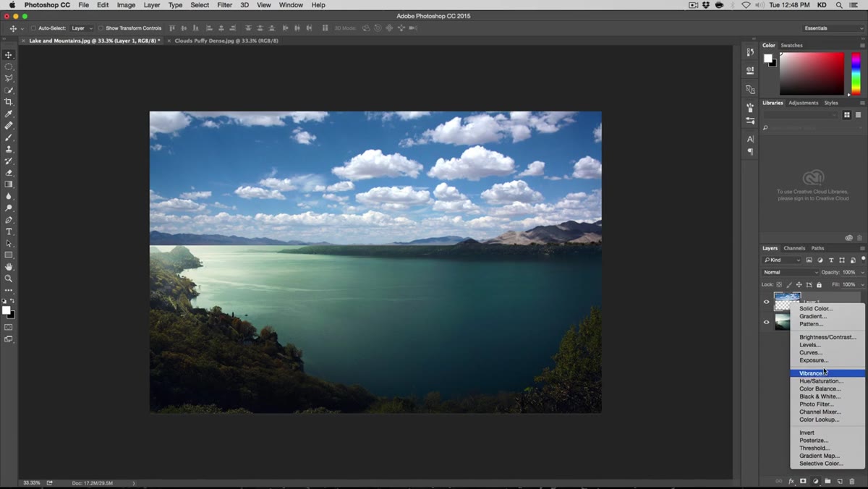Viewport: 868px width, 489px height.
Task: Add a layer mask
Action: pos(803,481)
